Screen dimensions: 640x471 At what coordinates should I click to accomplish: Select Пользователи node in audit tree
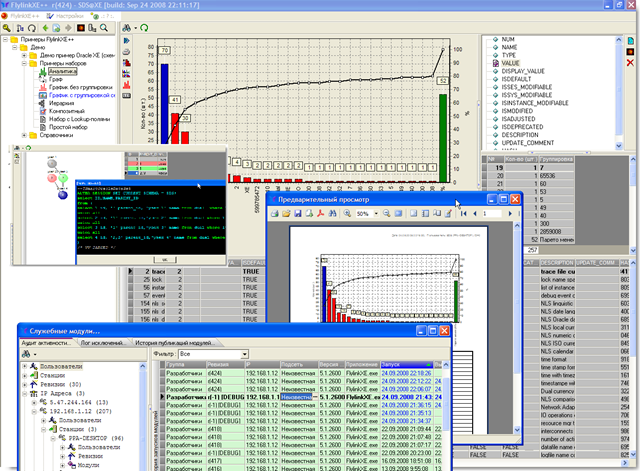(61, 367)
